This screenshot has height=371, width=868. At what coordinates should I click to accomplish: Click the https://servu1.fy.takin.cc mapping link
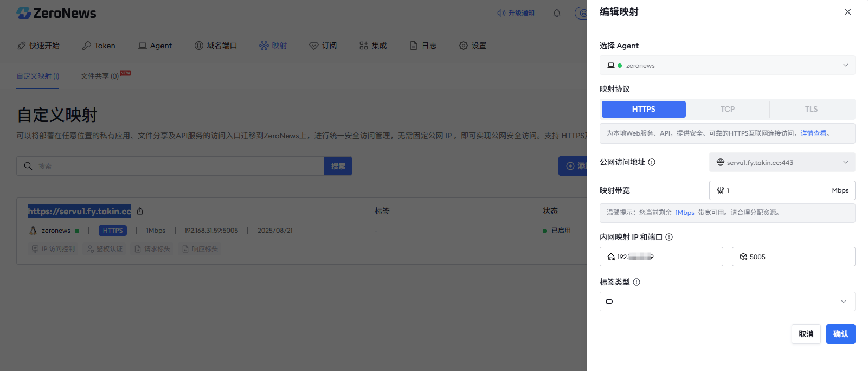click(79, 211)
